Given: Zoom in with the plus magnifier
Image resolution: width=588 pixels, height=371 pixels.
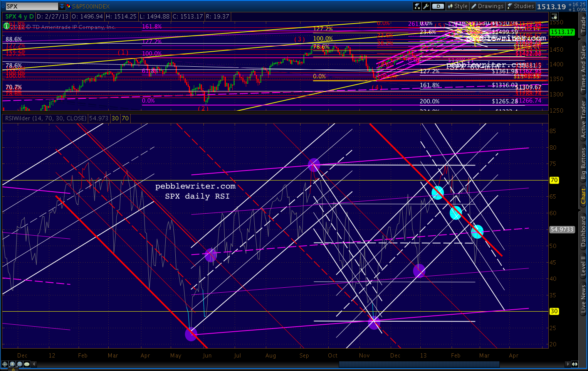Looking at the screenshot, I should click(12, 364).
